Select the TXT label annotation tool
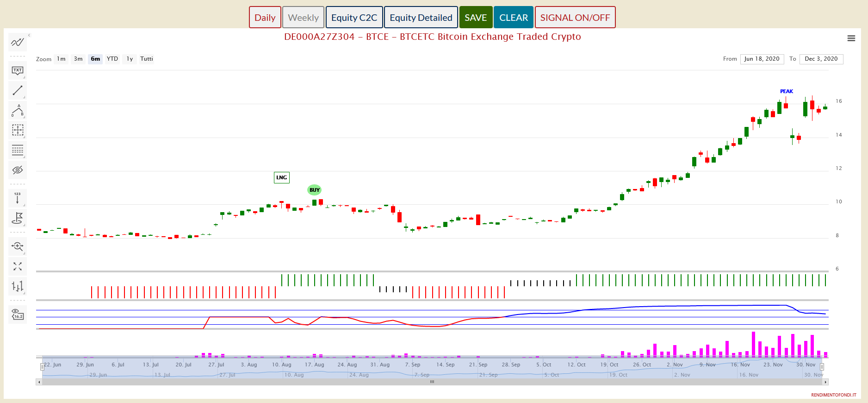This screenshot has width=868, height=403. point(18,71)
